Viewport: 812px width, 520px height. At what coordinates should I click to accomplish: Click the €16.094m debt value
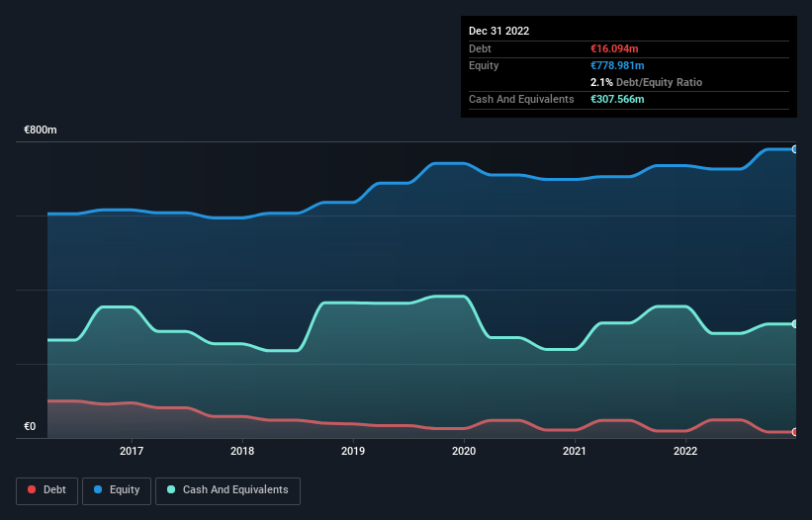[x=615, y=48]
